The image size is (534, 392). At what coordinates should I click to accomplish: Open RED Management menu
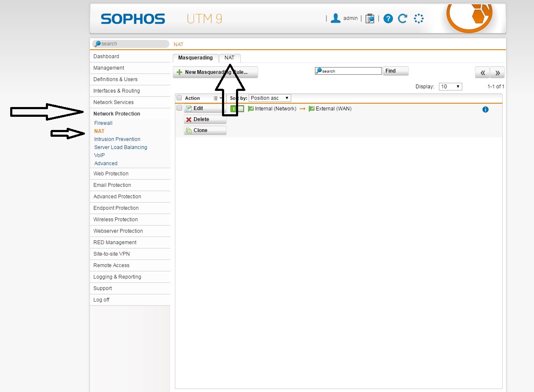point(130,243)
